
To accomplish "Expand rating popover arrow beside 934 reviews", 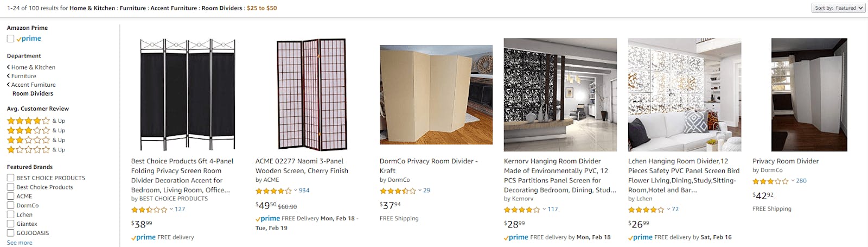I will point(296,191).
